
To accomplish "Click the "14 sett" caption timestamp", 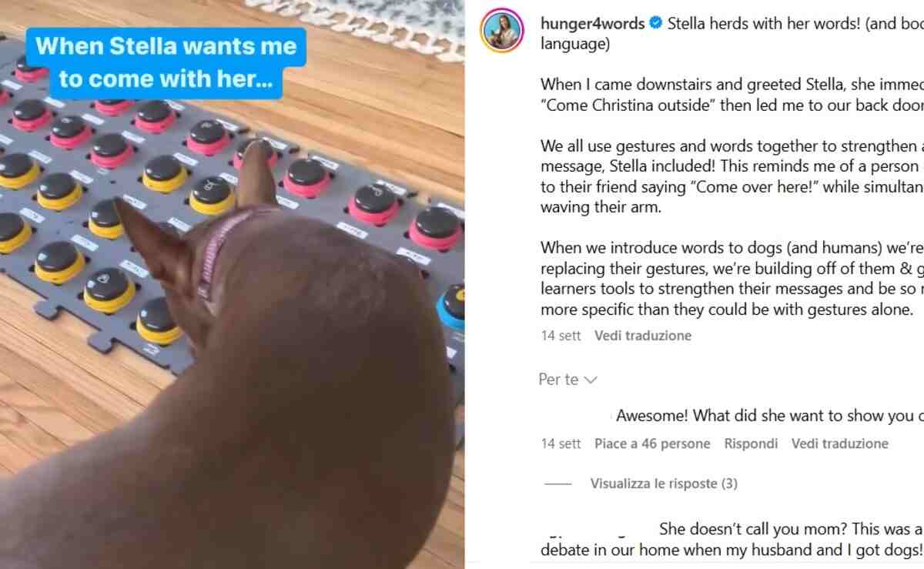I will tap(561, 336).
